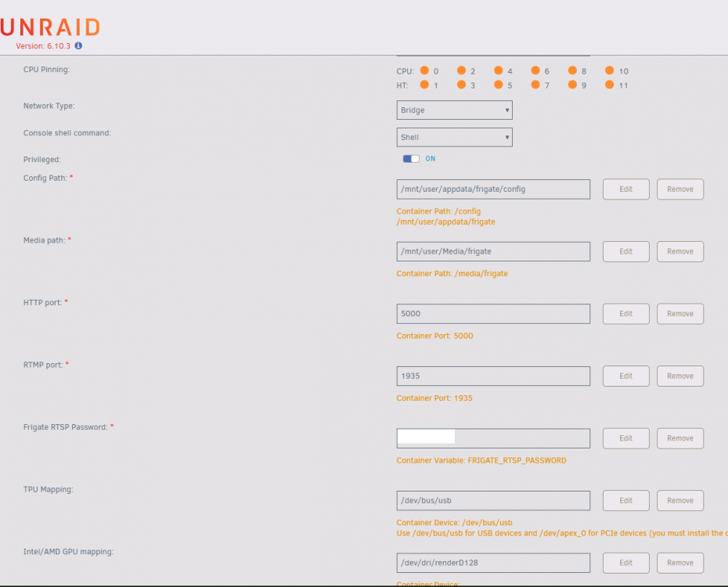
Task: Toggle HT core 7 pinning
Action: click(535, 85)
